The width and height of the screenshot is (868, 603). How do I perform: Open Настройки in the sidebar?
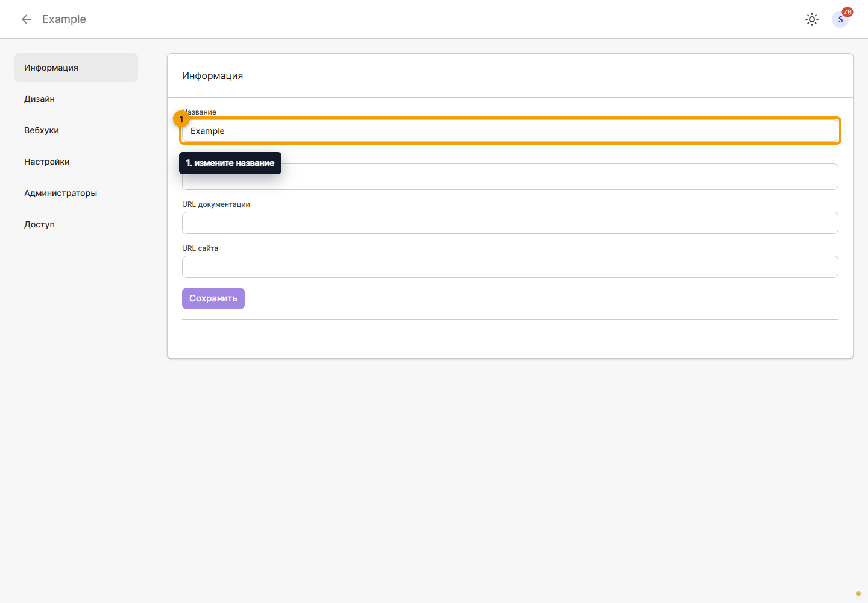pos(76,162)
